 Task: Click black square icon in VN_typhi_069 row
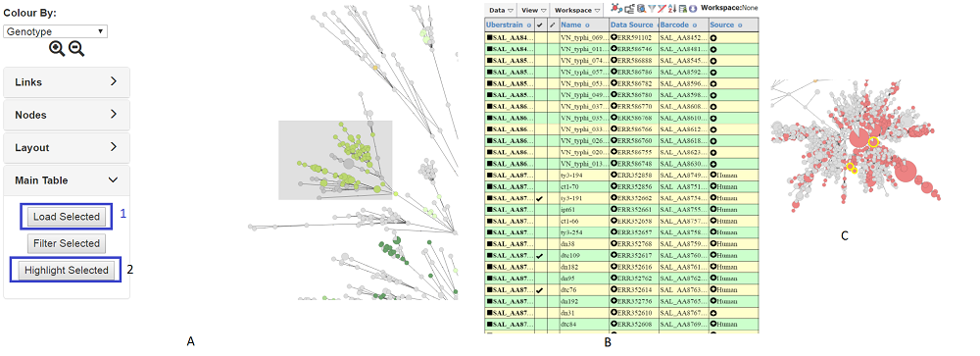[489, 37]
